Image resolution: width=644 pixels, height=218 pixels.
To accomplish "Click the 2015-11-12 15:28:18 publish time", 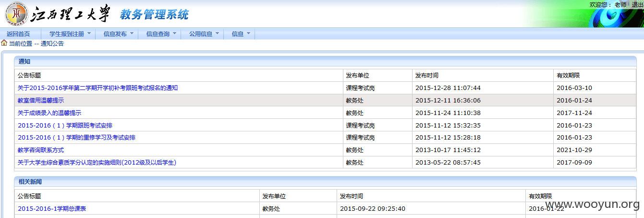I will pyautogui.click(x=448, y=138).
